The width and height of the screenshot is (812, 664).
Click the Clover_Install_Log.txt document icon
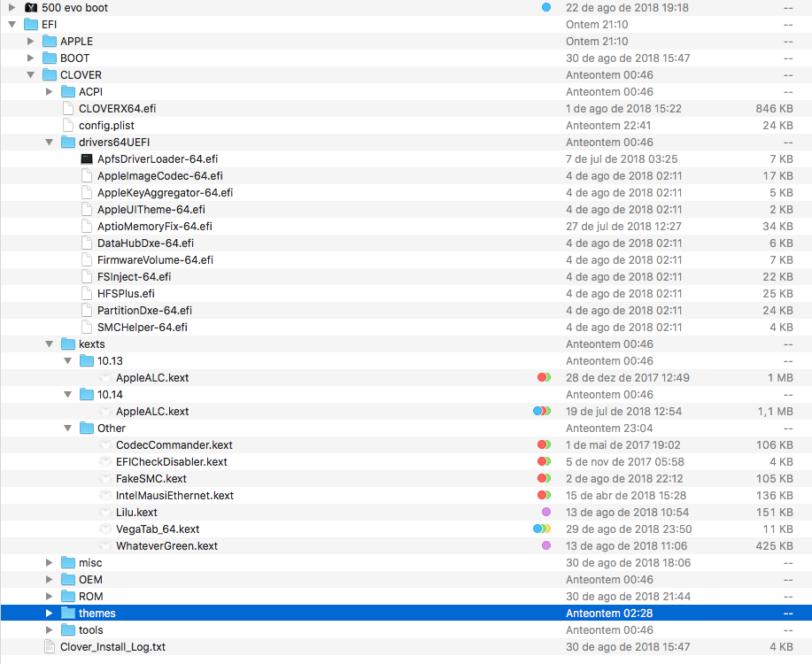tap(50, 647)
